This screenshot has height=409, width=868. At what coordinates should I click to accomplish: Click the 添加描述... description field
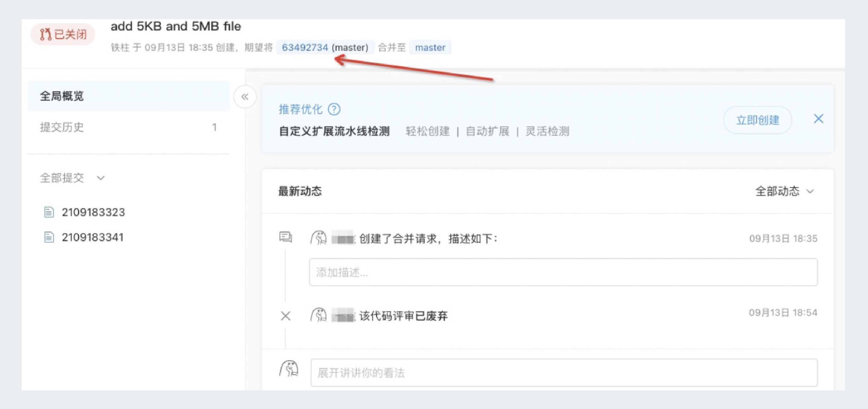(x=563, y=272)
